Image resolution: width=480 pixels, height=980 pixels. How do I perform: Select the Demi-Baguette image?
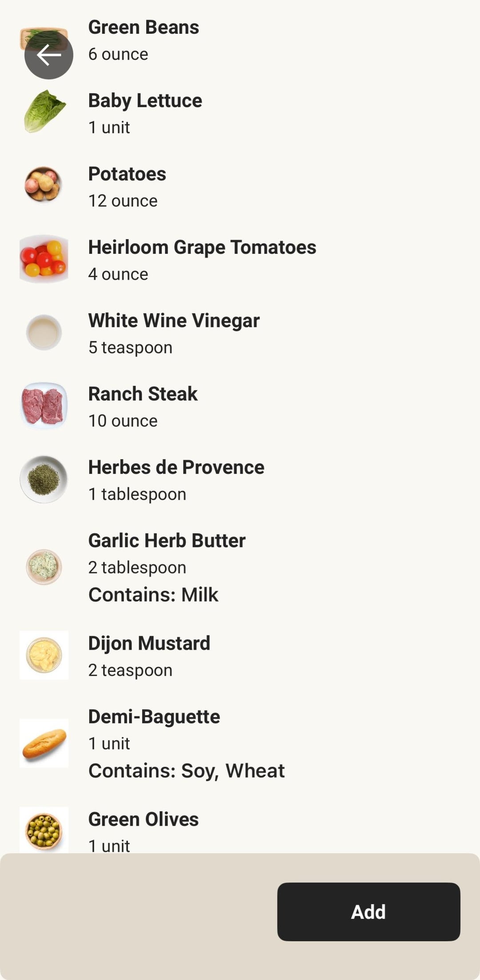pyautogui.click(x=44, y=743)
